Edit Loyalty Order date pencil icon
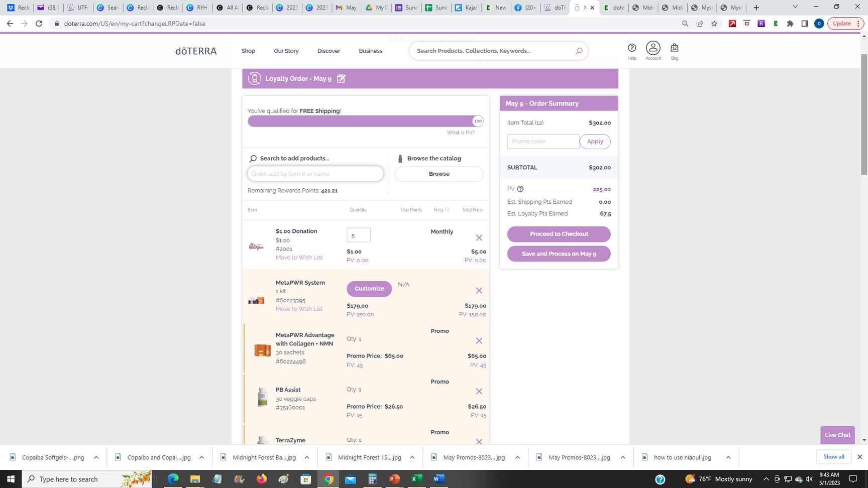868x488 pixels. 342,78
